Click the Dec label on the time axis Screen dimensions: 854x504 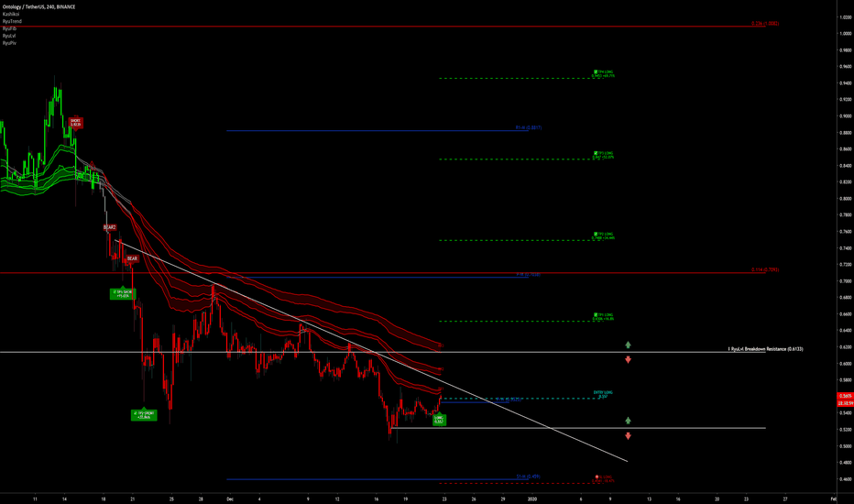pos(230,499)
